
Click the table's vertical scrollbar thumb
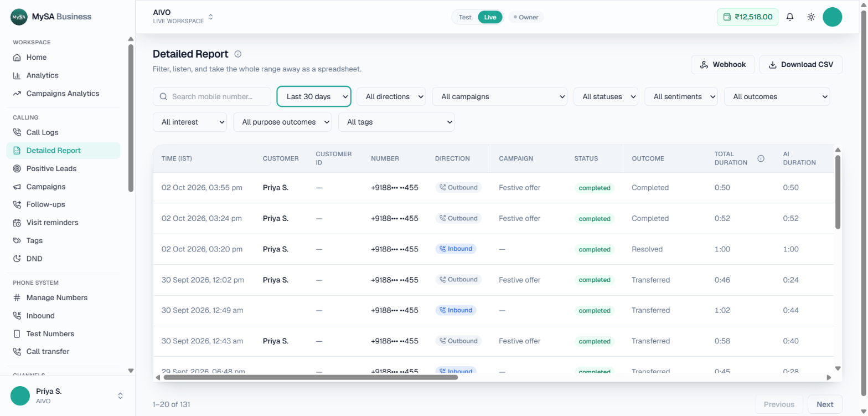point(838,192)
